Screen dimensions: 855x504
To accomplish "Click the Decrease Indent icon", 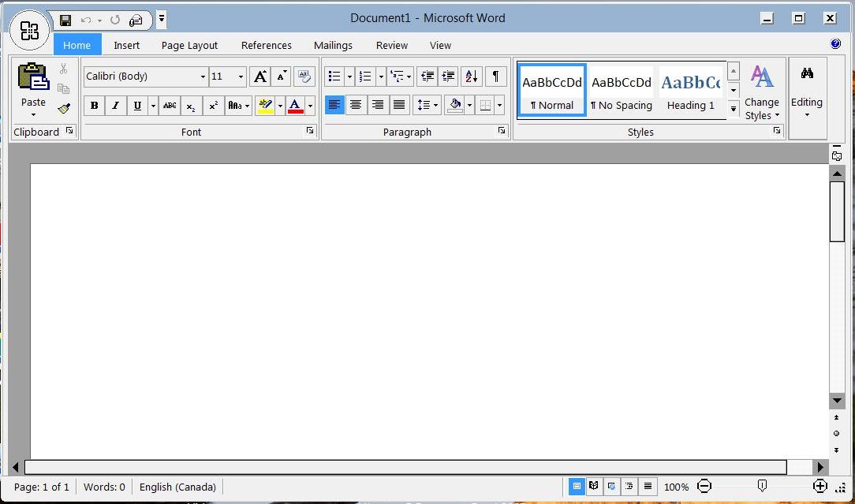I will (x=427, y=77).
